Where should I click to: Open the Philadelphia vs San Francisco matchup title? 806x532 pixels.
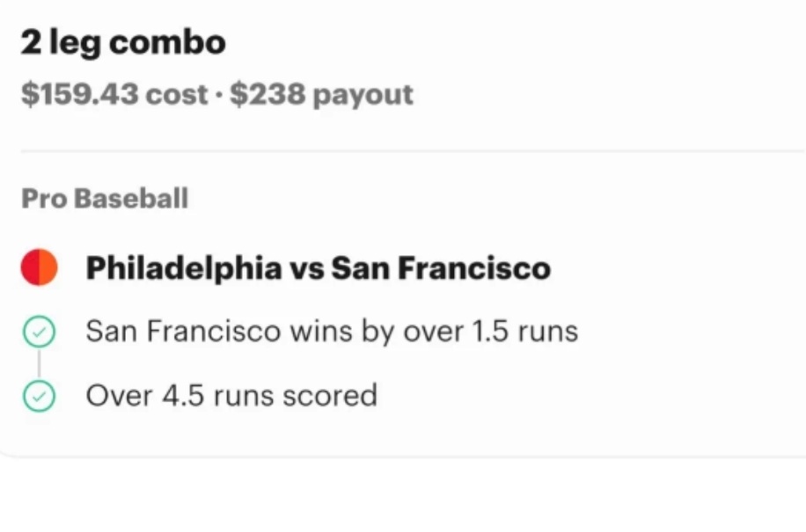pos(318,268)
